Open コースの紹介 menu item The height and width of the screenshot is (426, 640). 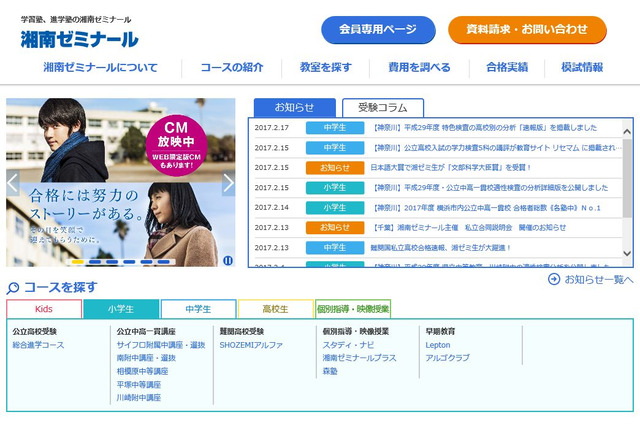(x=232, y=67)
